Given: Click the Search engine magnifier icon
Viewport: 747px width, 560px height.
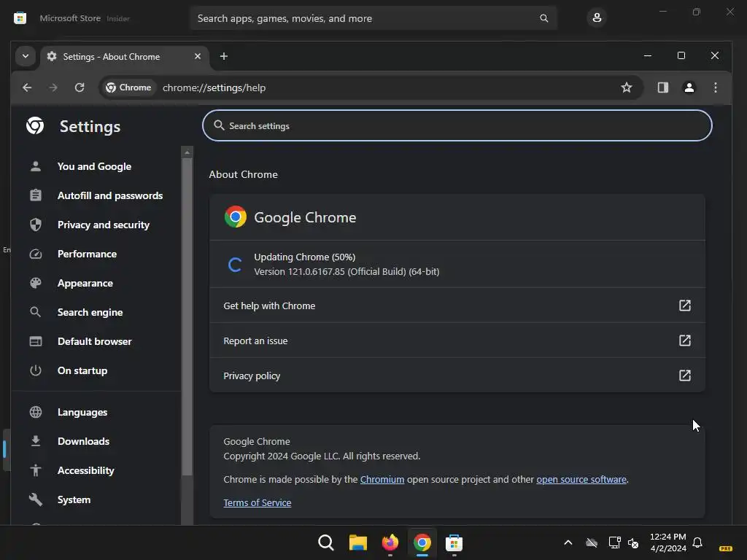Looking at the screenshot, I should pos(36,312).
